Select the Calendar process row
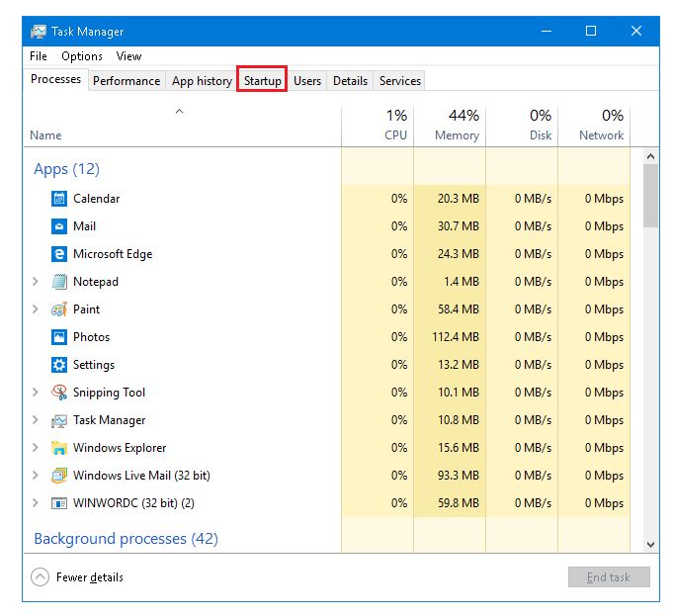 tap(327, 199)
